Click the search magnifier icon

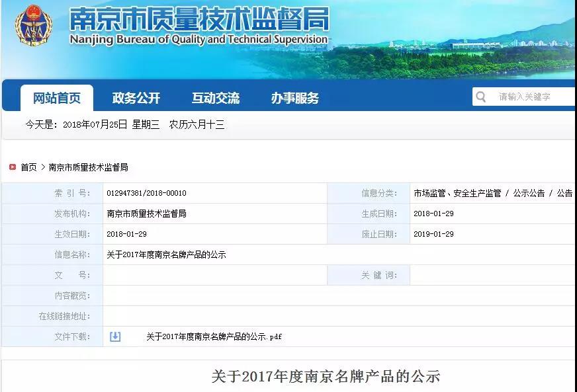pyautogui.click(x=480, y=97)
